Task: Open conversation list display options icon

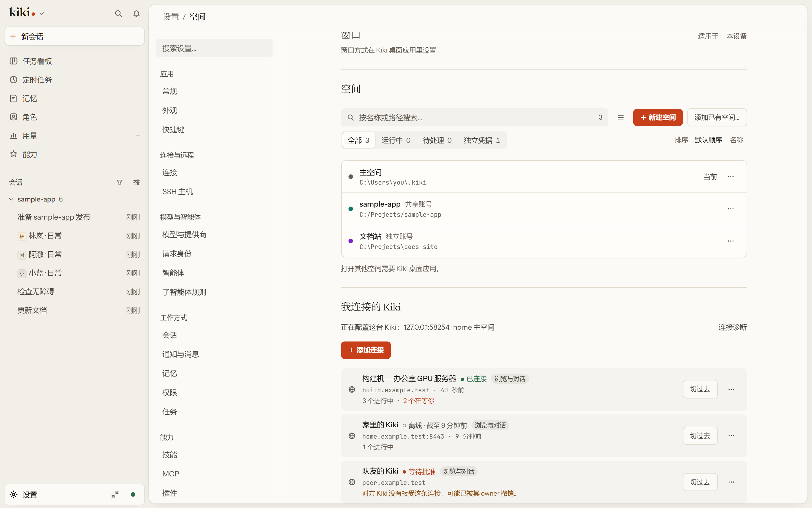Action: 136,182
